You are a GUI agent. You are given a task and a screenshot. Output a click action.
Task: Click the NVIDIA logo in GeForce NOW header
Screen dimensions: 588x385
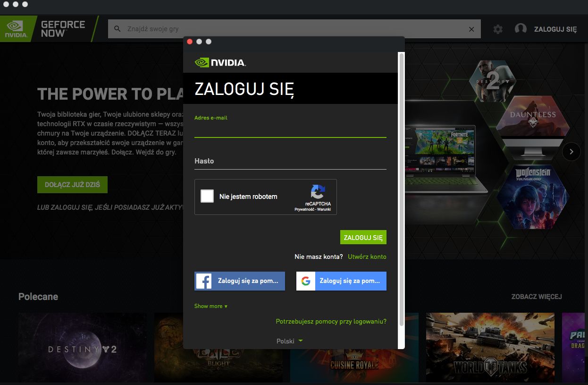16,29
